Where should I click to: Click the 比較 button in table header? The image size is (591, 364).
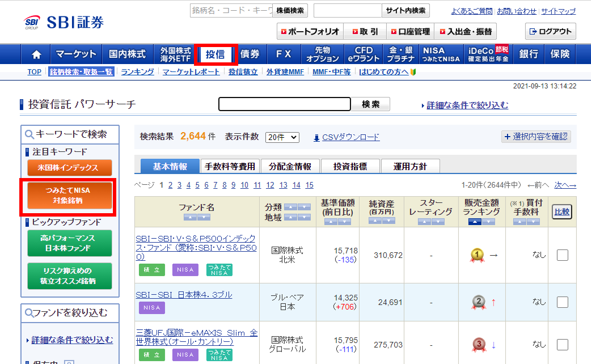pos(562,212)
